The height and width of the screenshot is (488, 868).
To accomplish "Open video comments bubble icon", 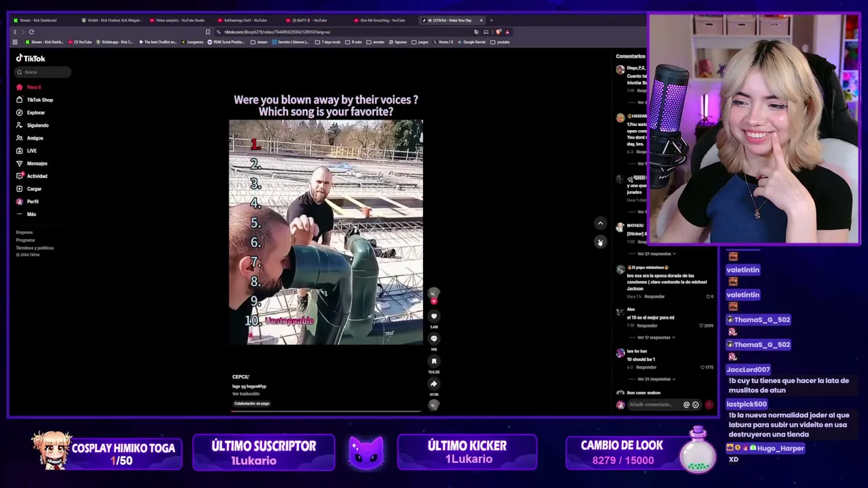I will [434, 338].
